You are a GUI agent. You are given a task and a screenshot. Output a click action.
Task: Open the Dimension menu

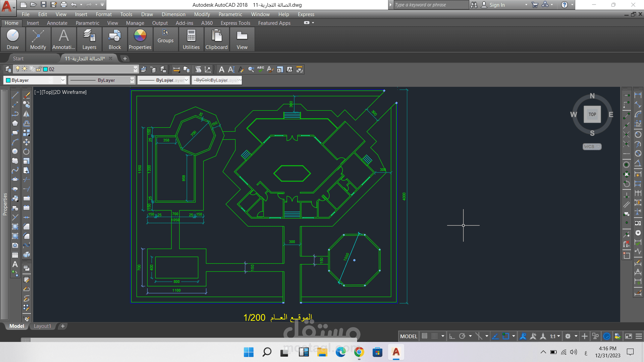click(173, 14)
